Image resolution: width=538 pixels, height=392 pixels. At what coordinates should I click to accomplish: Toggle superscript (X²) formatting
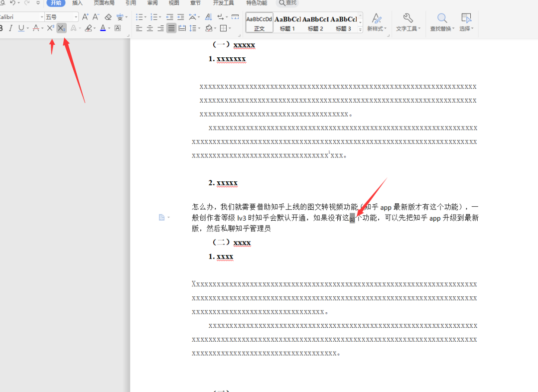(x=50, y=28)
